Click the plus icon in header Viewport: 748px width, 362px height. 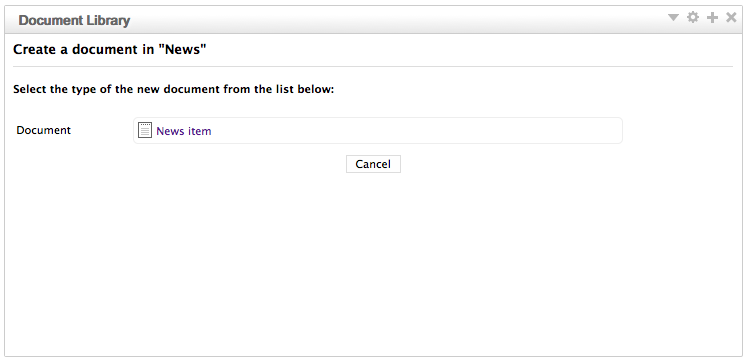click(712, 18)
